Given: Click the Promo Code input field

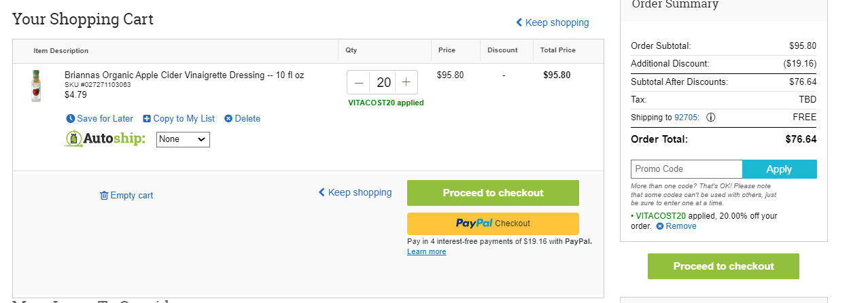Looking at the screenshot, I should (687, 169).
